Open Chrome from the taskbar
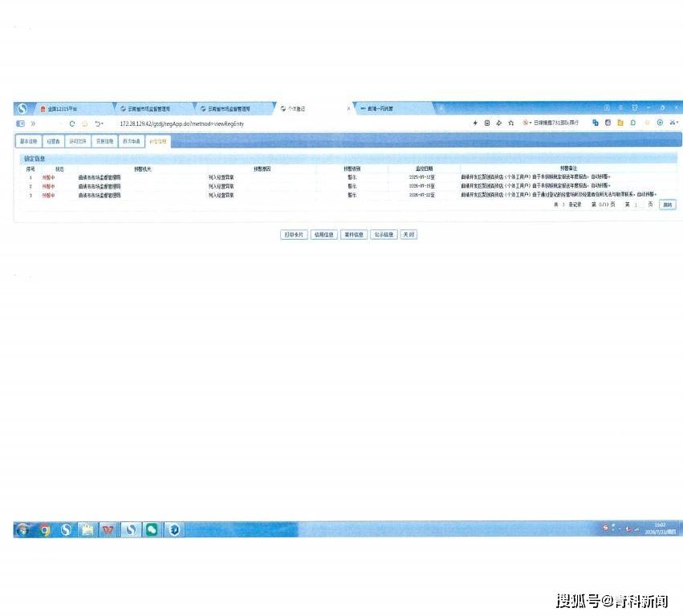Screen dimensions: 683x616 (45, 530)
